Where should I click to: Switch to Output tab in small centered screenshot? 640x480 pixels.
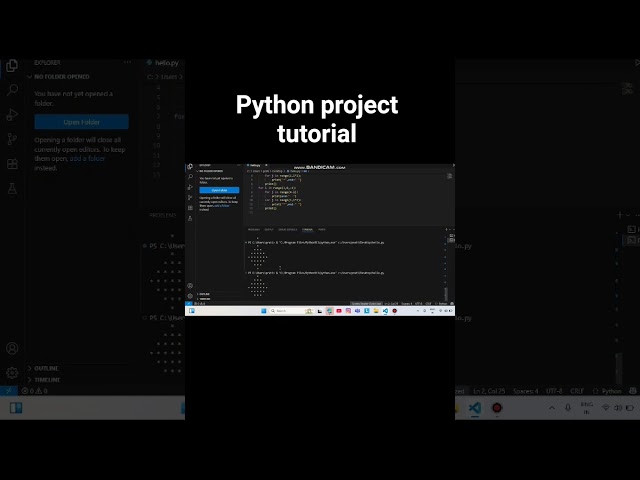coord(269,229)
